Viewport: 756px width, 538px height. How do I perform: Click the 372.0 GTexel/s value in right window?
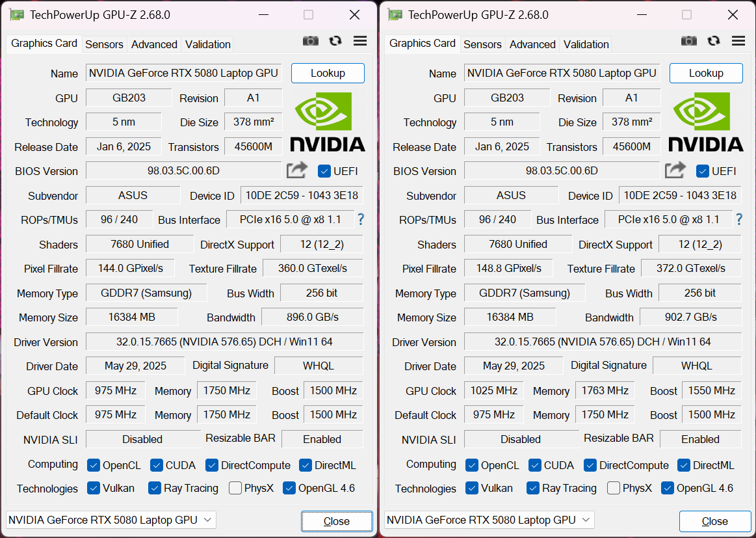tap(691, 268)
